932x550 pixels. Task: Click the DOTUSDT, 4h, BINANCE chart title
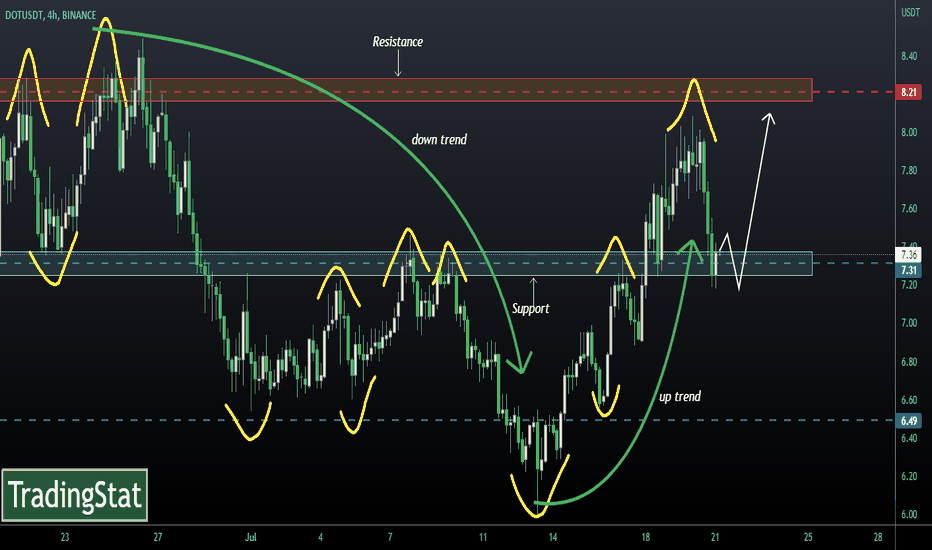point(51,15)
